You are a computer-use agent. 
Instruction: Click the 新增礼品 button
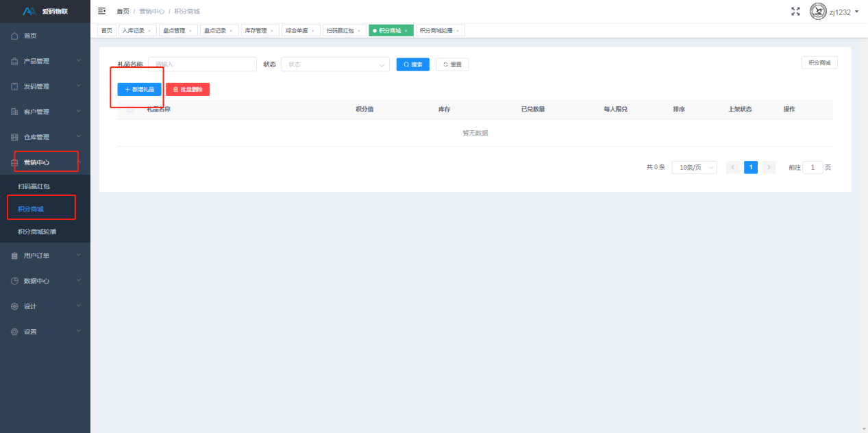[x=139, y=89]
